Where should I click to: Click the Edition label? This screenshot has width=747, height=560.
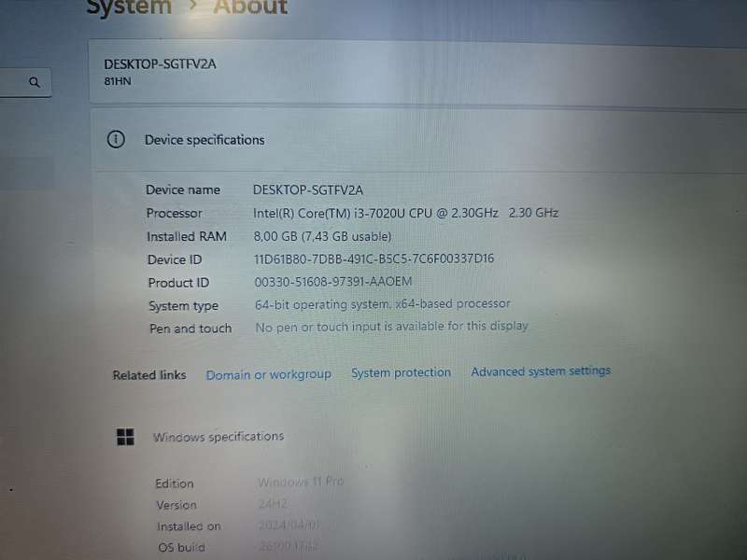pyautogui.click(x=175, y=483)
